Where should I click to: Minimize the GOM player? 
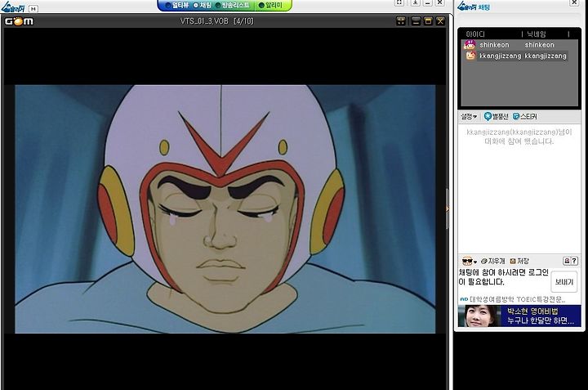click(x=416, y=21)
